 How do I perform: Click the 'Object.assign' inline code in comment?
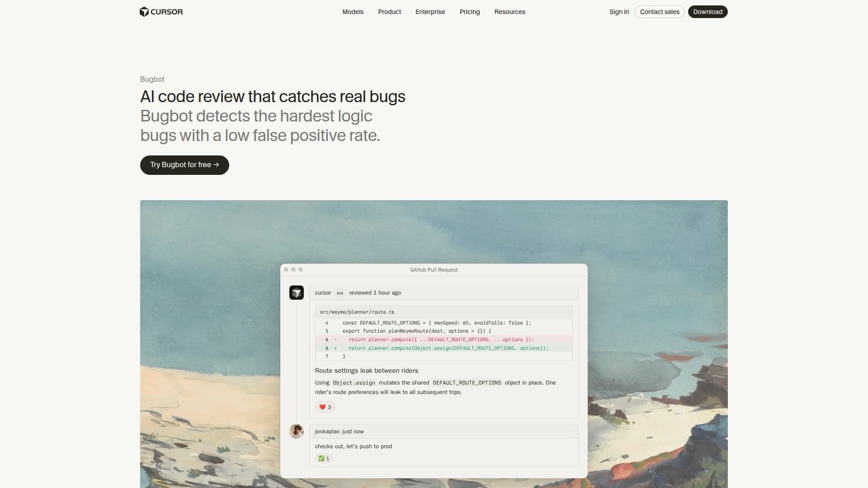(354, 383)
